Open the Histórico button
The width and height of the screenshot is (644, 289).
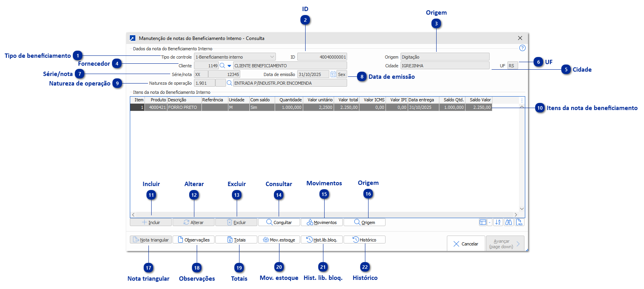pos(365,240)
